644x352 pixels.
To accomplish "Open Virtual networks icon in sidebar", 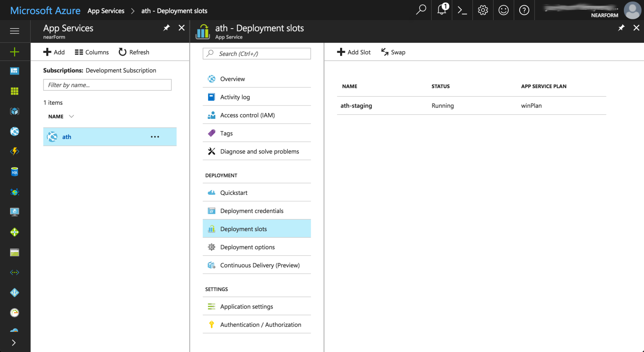I will point(14,272).
